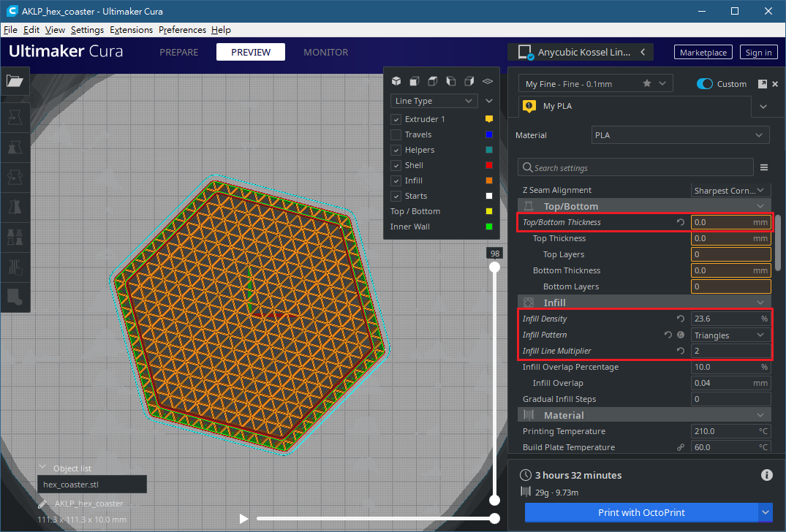Open setting visibility hamburger menu
This screenshot has height=532, width=786.
(x=764, y=167)
